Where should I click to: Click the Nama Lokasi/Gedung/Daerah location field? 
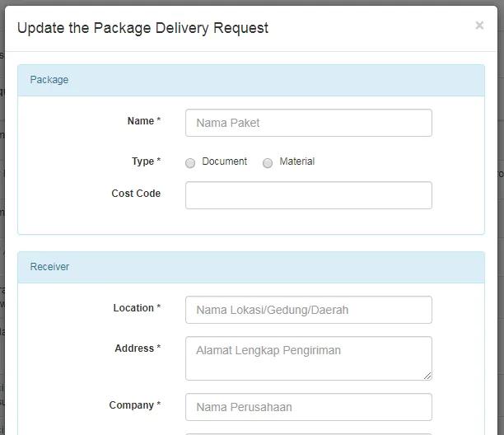pos(308,310)
